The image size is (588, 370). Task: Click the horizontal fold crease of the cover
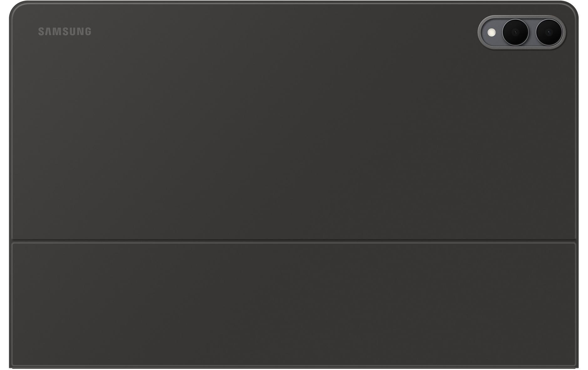click(294, 241)
